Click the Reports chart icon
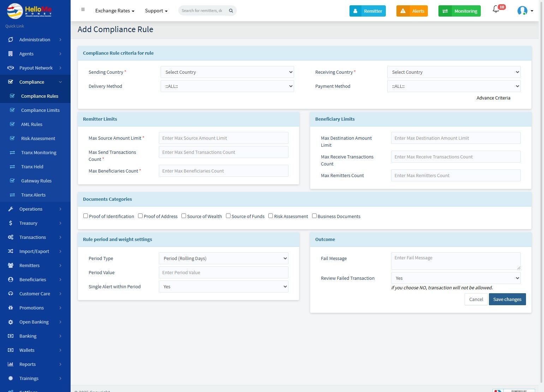 [x=11, y=364]
